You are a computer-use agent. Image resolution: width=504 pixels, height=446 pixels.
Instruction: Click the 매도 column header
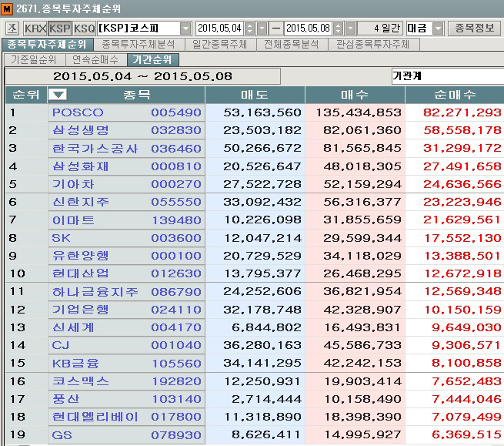tap(255, 95)
